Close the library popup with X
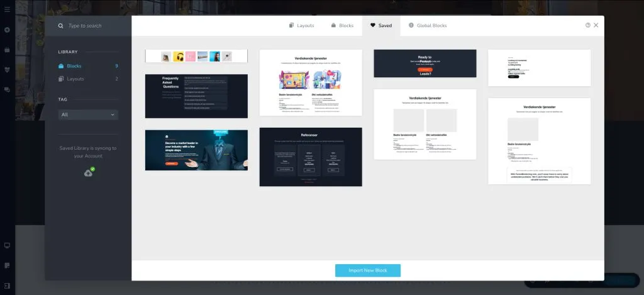Viewport: 644px width, 295px height. click(x=596, y=26)
